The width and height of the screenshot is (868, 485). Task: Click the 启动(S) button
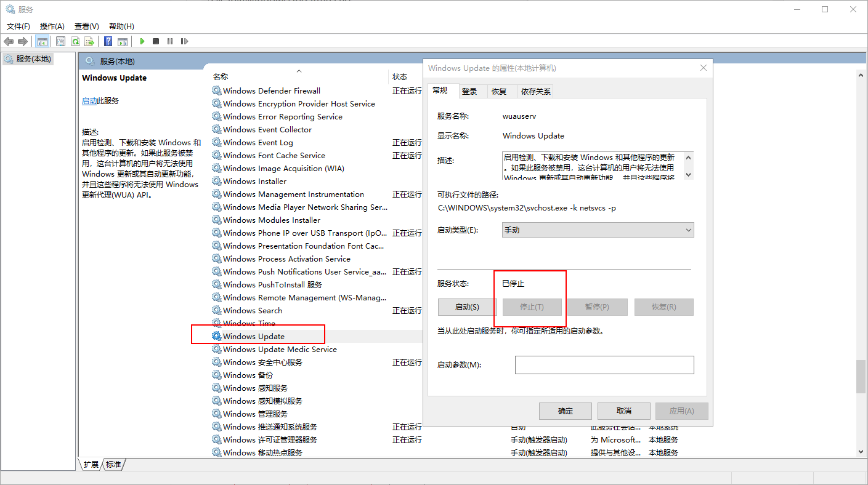466,307
